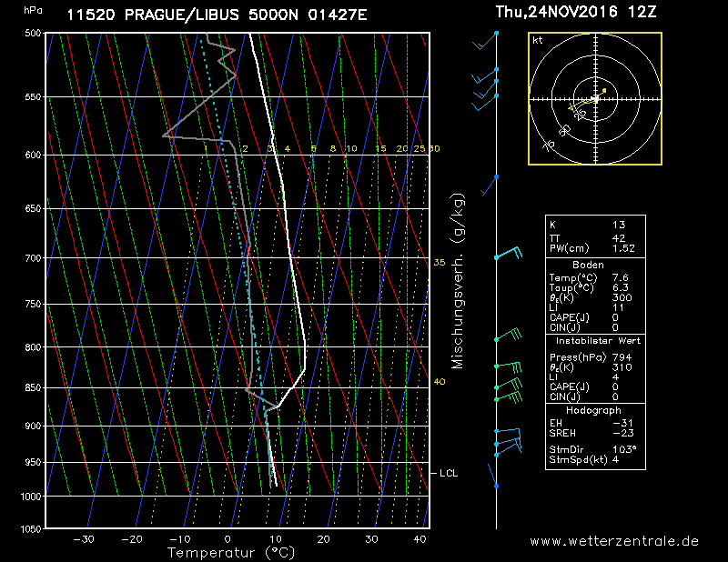Screen dimensions: 728x562
Task: Click the topmost wind barb at 500 hPa
Action: [484, 40]
